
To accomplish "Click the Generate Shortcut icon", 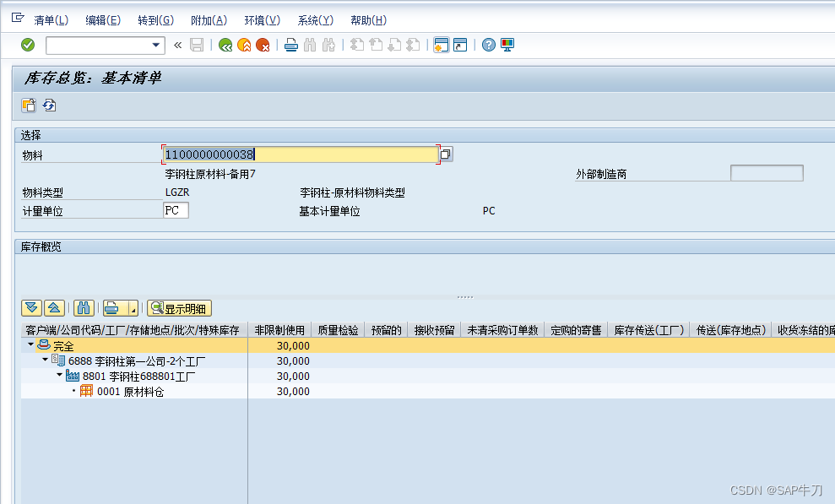I will 460,46.
